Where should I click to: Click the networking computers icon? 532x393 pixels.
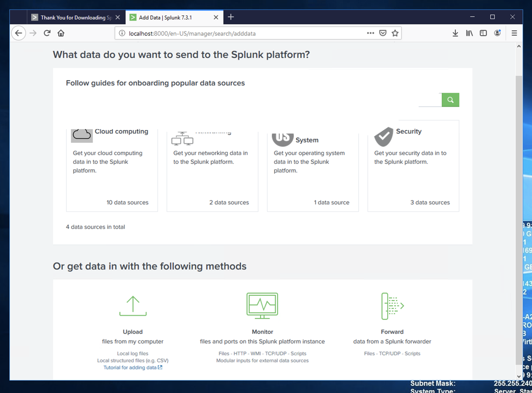click(x=182, y=139)
